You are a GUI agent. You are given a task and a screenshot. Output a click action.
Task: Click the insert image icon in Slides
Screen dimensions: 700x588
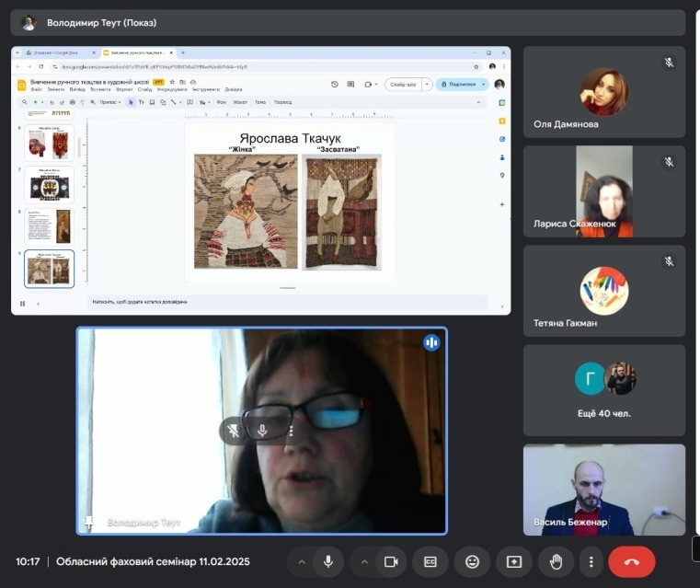pyautogui.click(x=152, y=102)
